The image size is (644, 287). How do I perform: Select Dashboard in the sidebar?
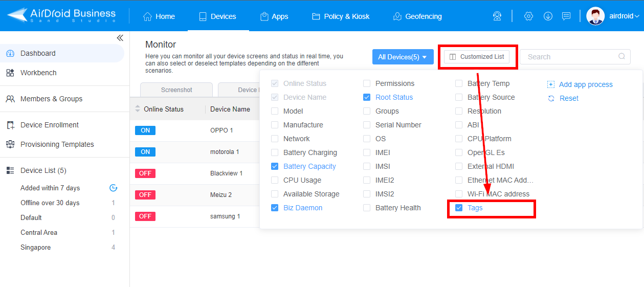[62, 53]
